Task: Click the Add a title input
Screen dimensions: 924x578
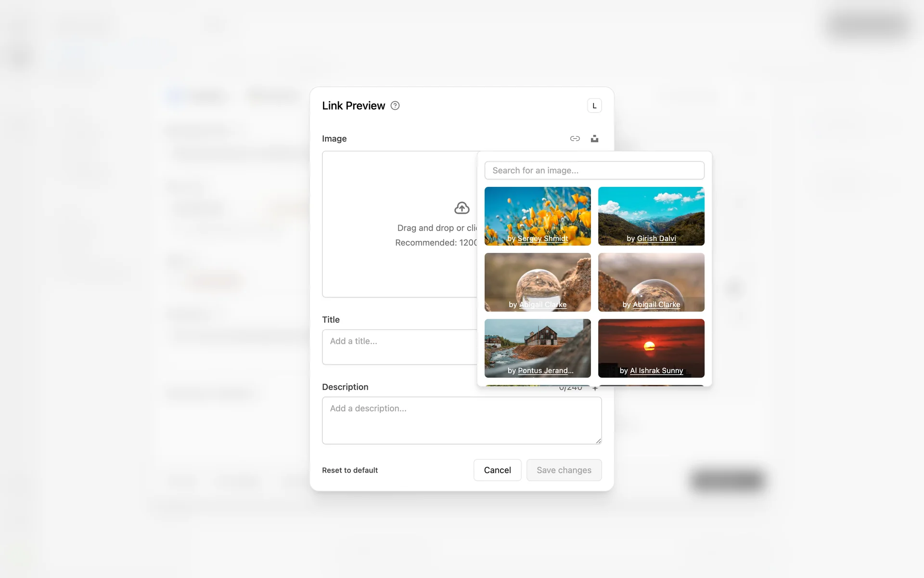Action: coord(399,347)
